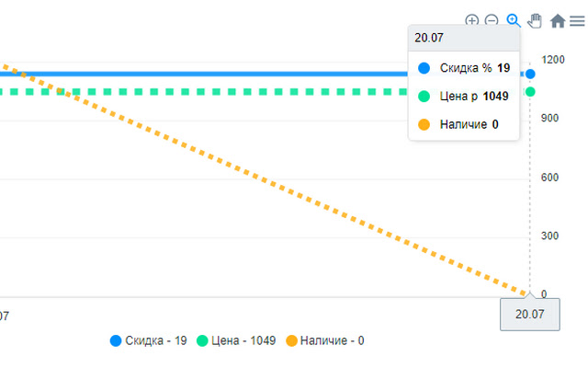Reset zoom with the home icon

(557, 20)
